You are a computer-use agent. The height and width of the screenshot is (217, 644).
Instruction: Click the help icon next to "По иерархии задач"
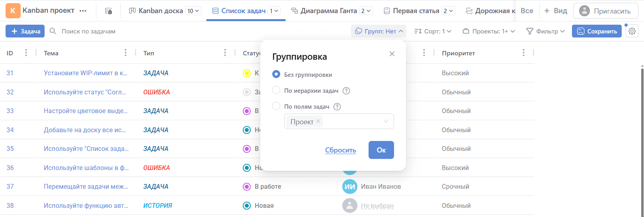346,91
